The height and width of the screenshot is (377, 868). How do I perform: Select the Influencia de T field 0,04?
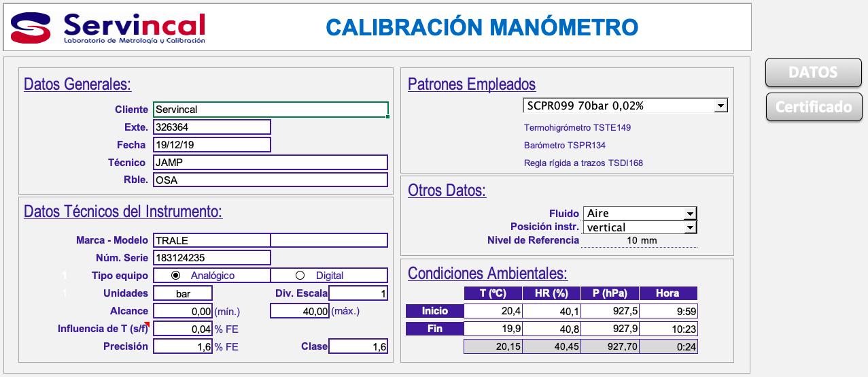click(x=183, y=329)
